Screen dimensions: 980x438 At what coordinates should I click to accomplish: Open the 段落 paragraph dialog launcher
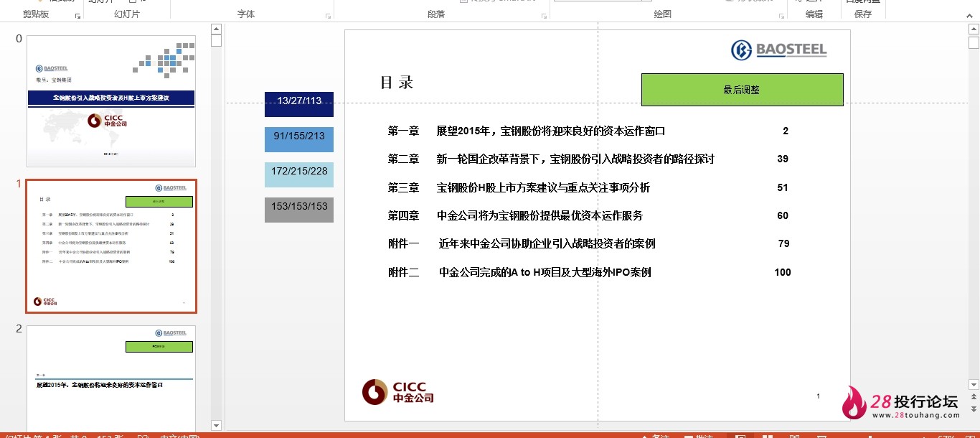[x=544, y=16]
